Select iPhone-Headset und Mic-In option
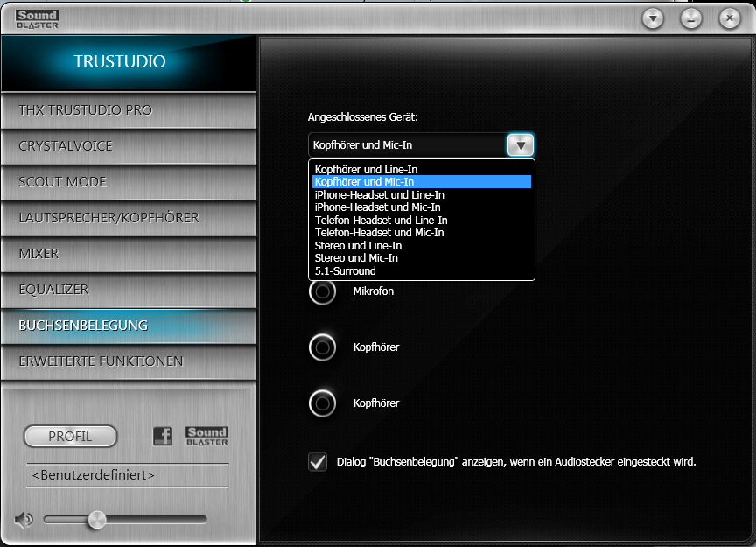 [422, 207]
